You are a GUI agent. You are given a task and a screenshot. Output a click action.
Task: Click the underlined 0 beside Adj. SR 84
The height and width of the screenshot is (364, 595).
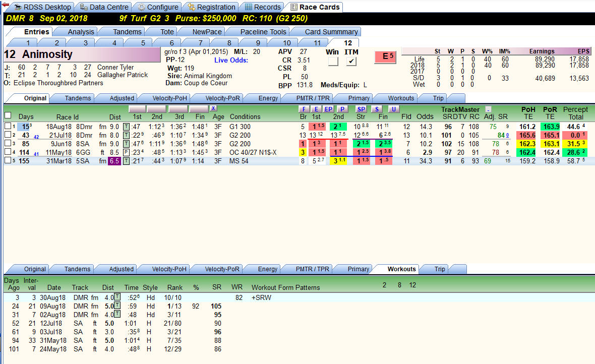pyautogui.click(x=507, y=136)
